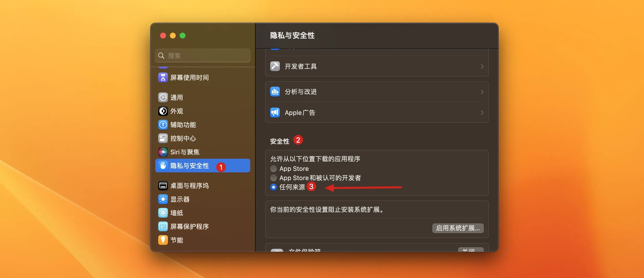This screenshot has height=278, width=644.
Task: Select 任何来源 (Anywhere) radio button
Action: 274,187
